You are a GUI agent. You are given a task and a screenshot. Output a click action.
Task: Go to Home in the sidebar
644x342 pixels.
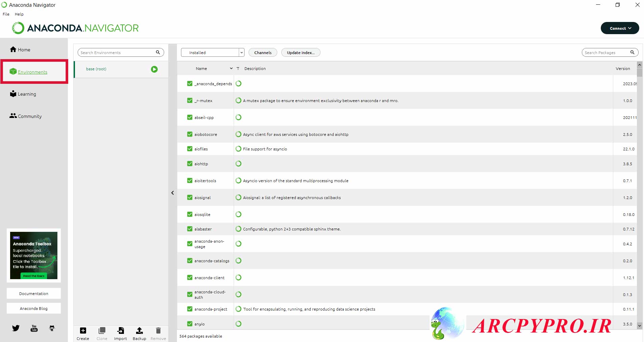point(20,50)
